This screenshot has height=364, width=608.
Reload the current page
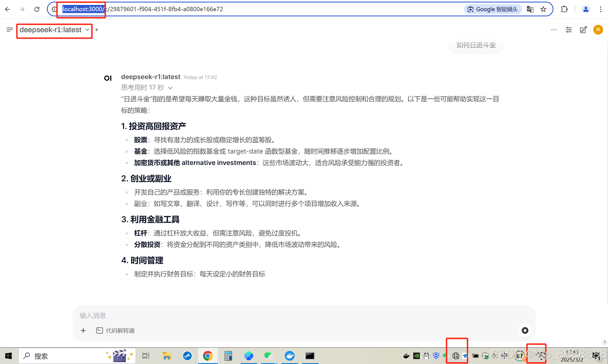(37, 9)
